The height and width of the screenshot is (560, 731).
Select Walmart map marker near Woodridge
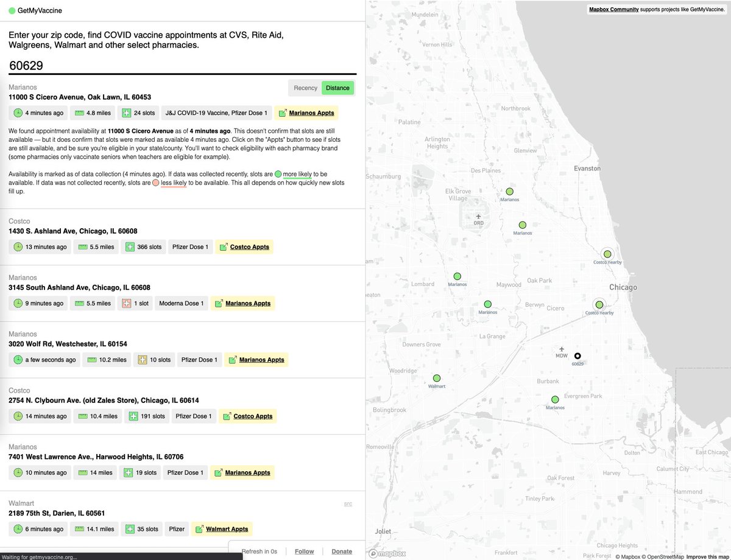(436, 378)
